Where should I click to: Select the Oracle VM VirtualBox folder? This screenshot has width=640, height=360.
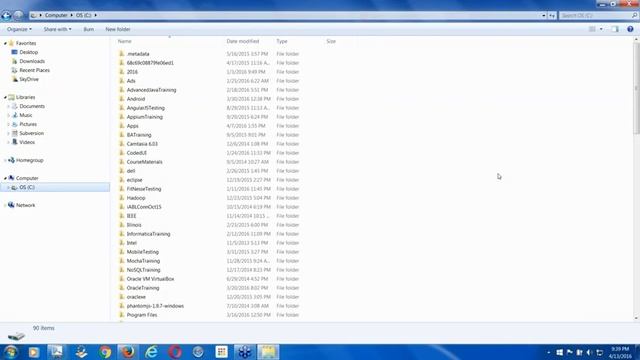pyautogui.click(x=150, y=279)
